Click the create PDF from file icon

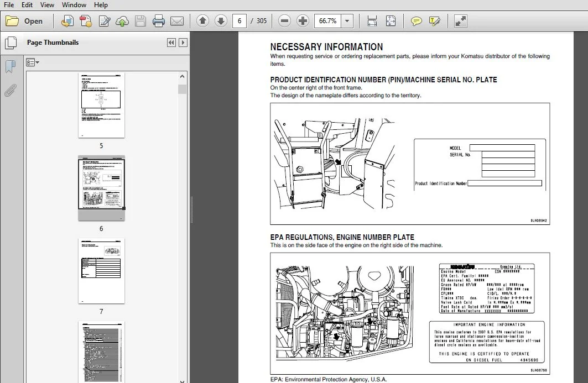click(67, 21)
